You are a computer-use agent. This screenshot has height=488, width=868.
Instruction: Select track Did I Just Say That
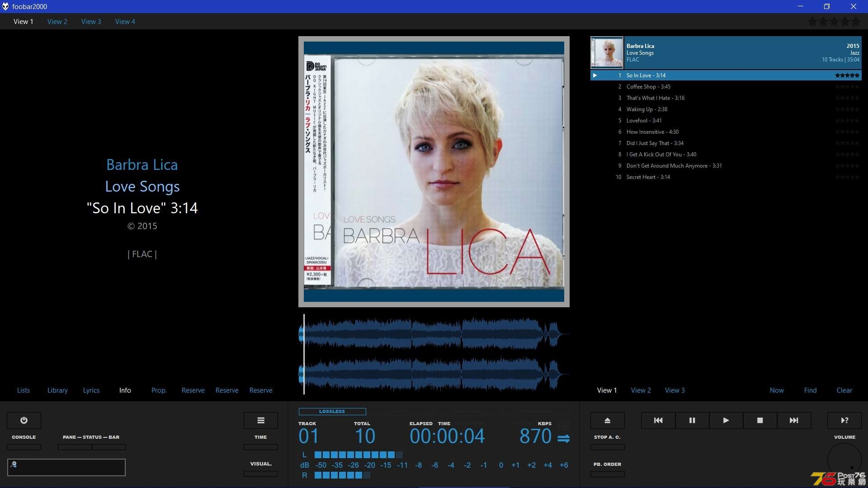[x=726, y=143]
